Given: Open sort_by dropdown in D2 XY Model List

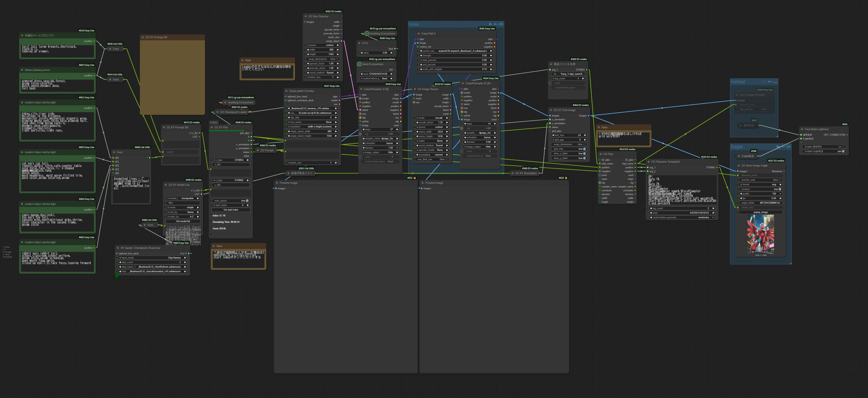Looking at the screenshot, I should pos(183,212).
